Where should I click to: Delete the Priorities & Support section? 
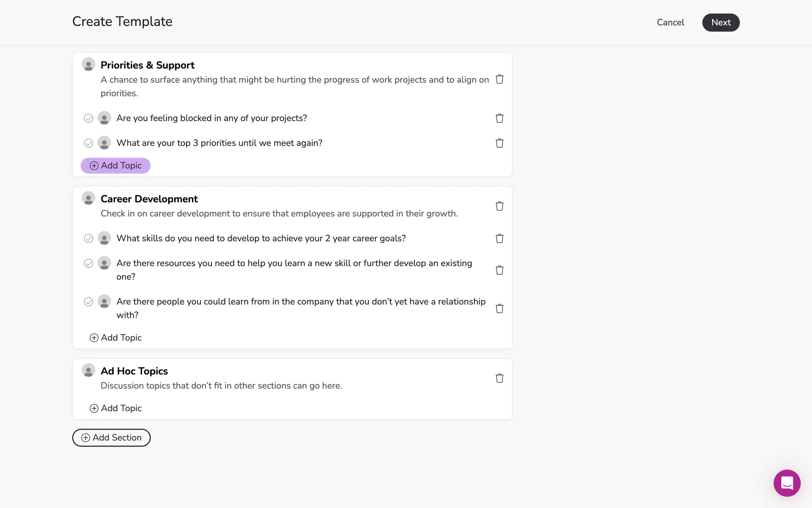[x=499, y=79]
